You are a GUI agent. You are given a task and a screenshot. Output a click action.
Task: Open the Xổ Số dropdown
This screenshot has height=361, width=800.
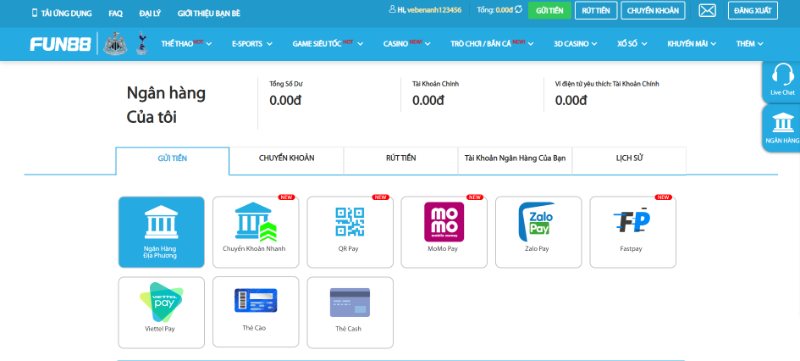tap(632, 44)
